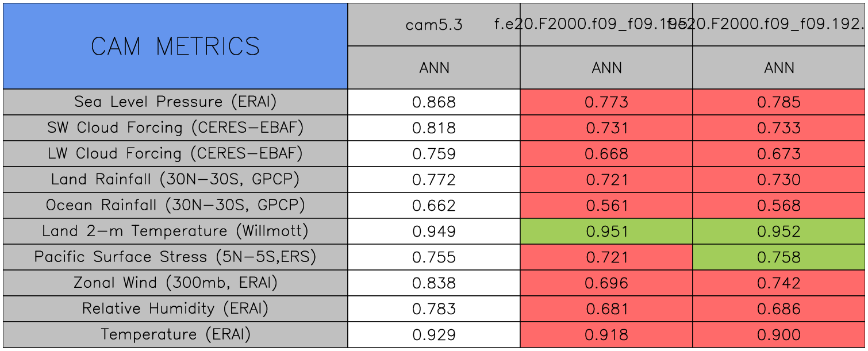
Task: Select the cam5.3 column header
Action: click(434, 25)
